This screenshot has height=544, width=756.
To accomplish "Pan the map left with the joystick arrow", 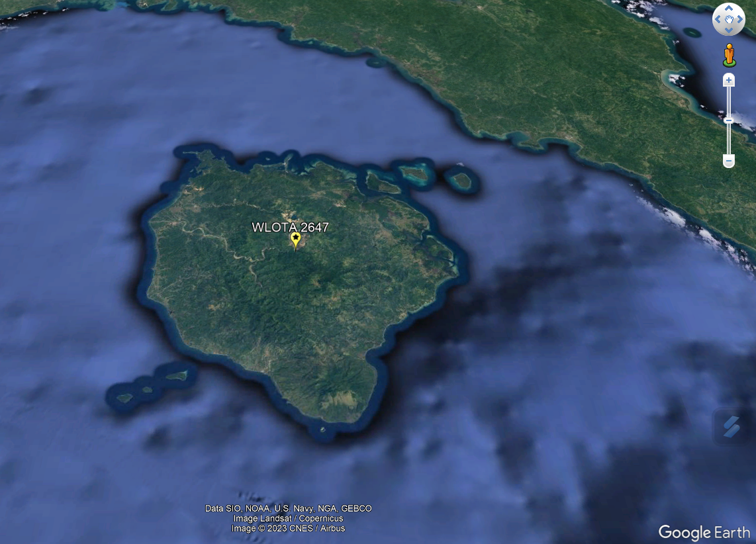I will (718, 20).
